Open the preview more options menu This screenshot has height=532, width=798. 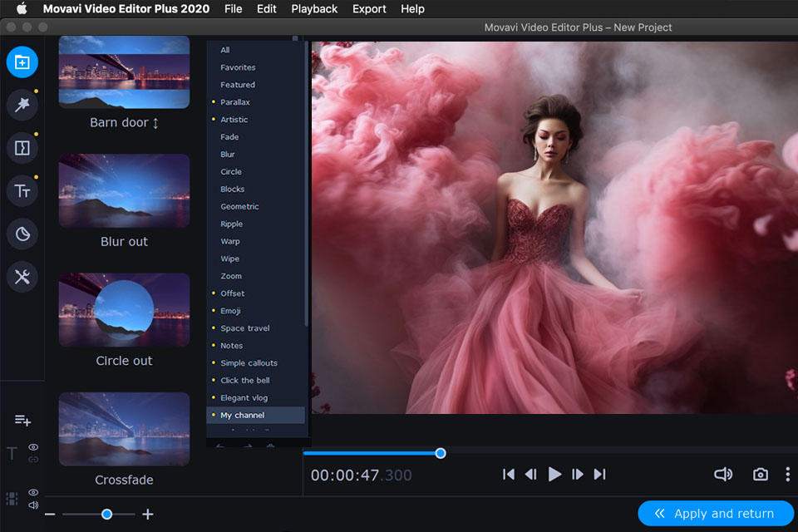pos(787,475)
